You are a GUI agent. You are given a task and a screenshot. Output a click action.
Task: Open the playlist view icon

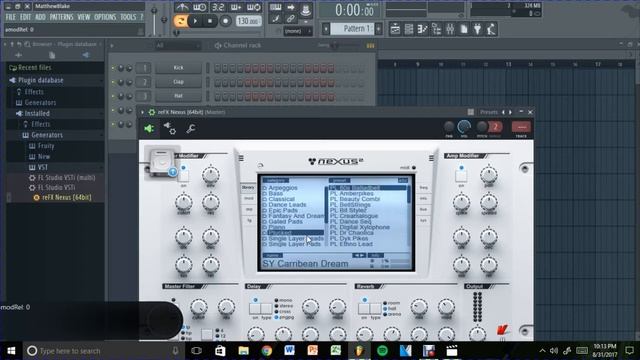pyautogui.click(x=395, y=29)
